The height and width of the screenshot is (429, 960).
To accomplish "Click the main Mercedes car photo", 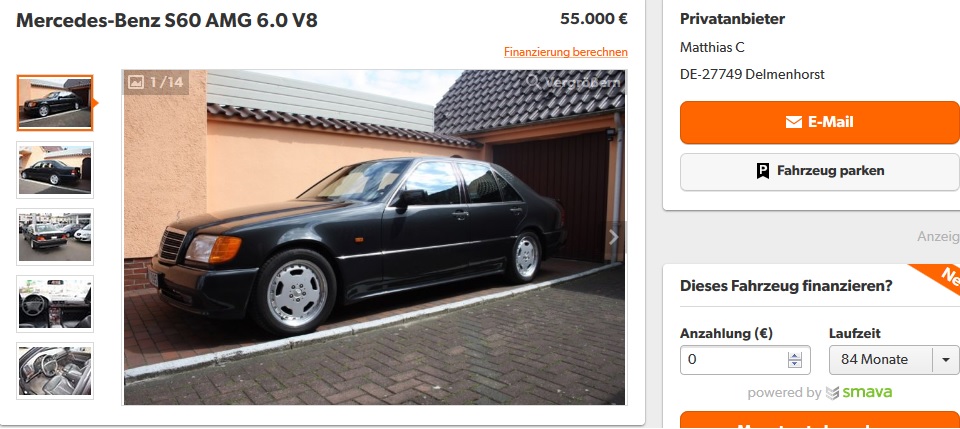I will [374, 237].
